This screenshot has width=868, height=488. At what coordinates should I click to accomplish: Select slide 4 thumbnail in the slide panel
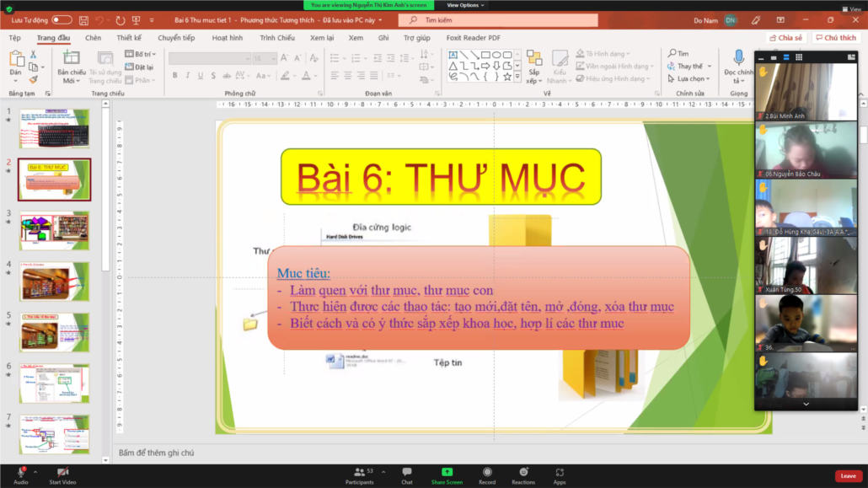coord(55,282)
